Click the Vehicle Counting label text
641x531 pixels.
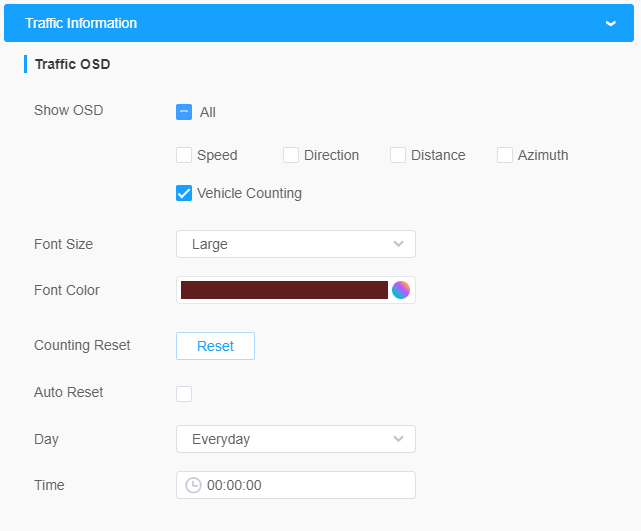tap(249, 193)
